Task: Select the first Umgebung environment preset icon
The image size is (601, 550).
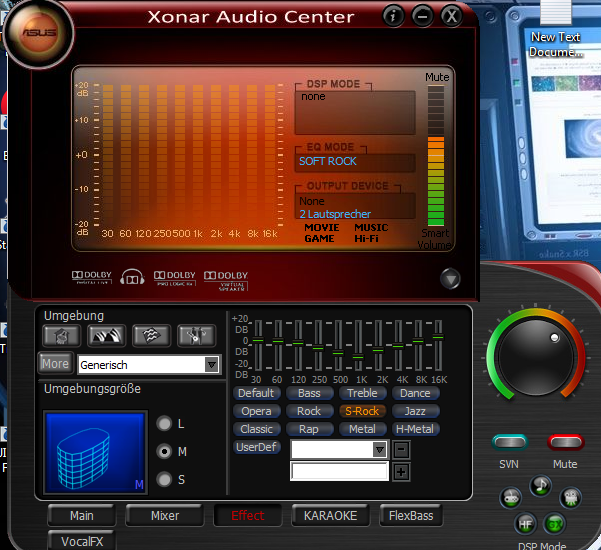Action: coord(62,336)
